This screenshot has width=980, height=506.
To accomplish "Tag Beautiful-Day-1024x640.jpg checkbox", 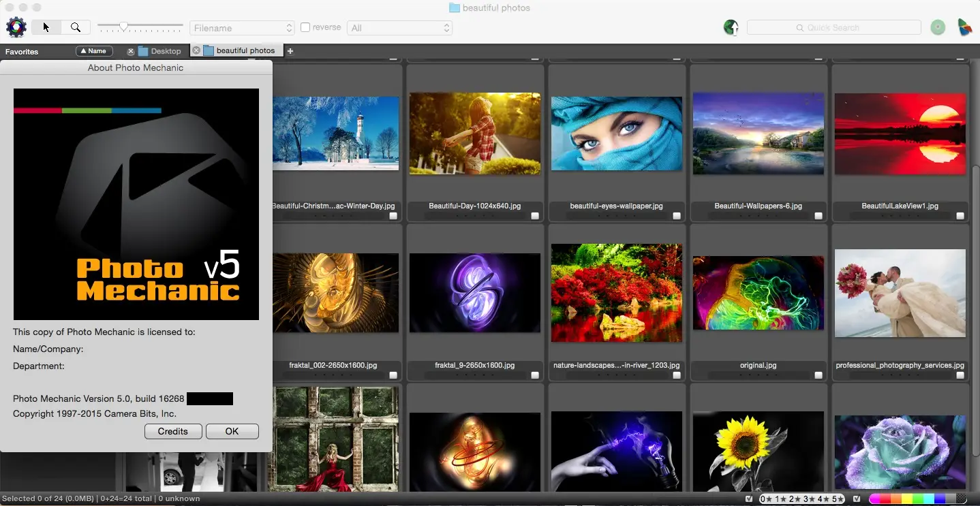I will click(x=535, y=216).
